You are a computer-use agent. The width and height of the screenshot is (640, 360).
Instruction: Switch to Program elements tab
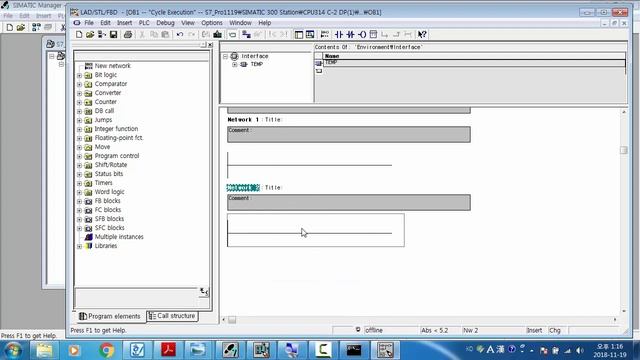110,316
